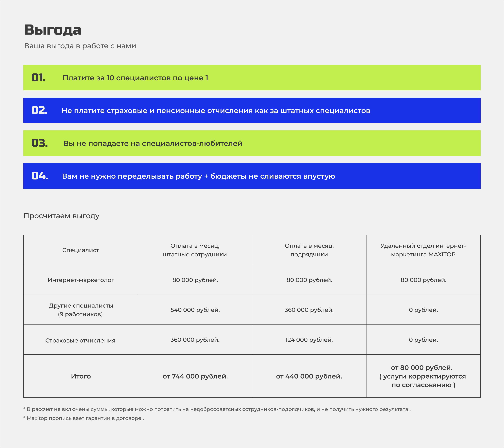504x448 pixels.
Task: Select 'Оплата в месяц, подрядчики' header cell
Action: coord(309,250)
